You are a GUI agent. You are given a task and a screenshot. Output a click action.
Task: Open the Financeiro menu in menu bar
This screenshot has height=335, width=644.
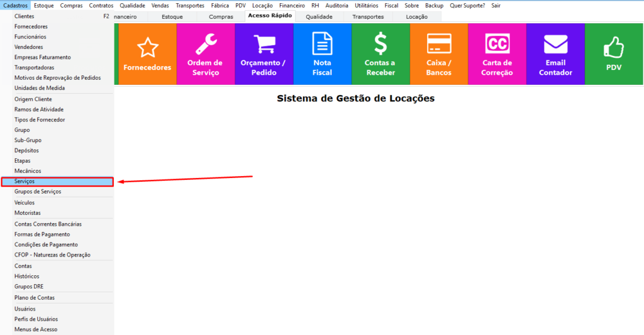292,5
